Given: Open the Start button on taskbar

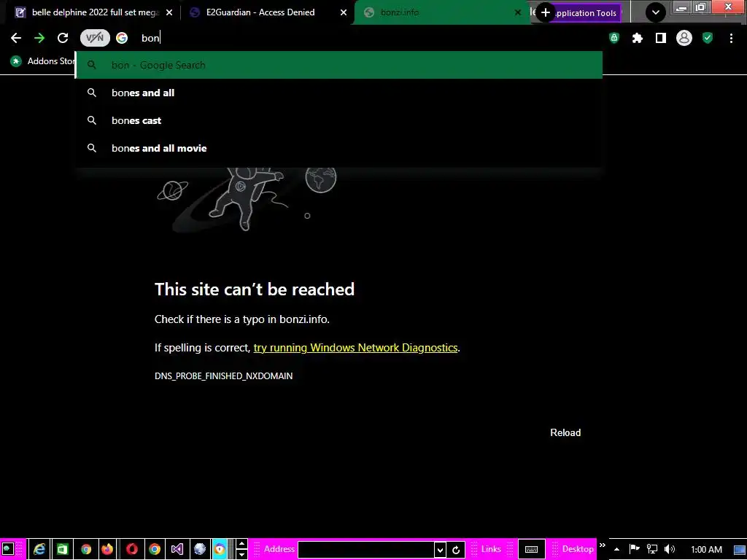Looking at the screenshot, I should (8, 549).
